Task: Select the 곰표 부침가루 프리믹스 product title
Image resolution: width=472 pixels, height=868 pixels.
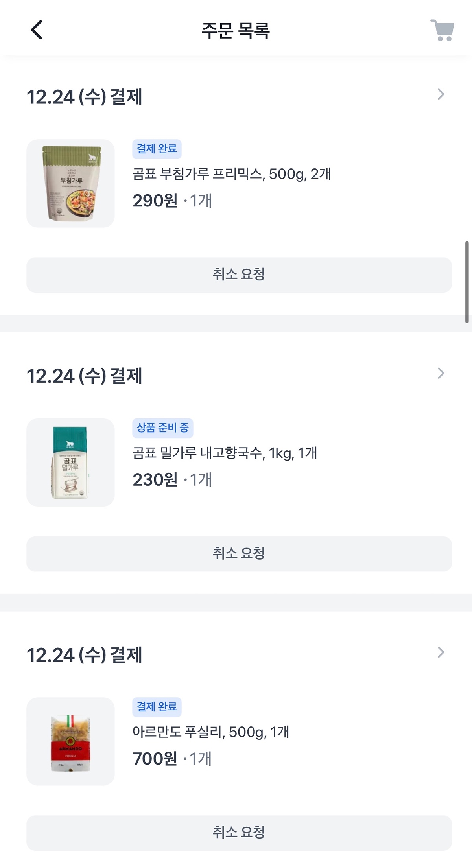Action: 232,174
